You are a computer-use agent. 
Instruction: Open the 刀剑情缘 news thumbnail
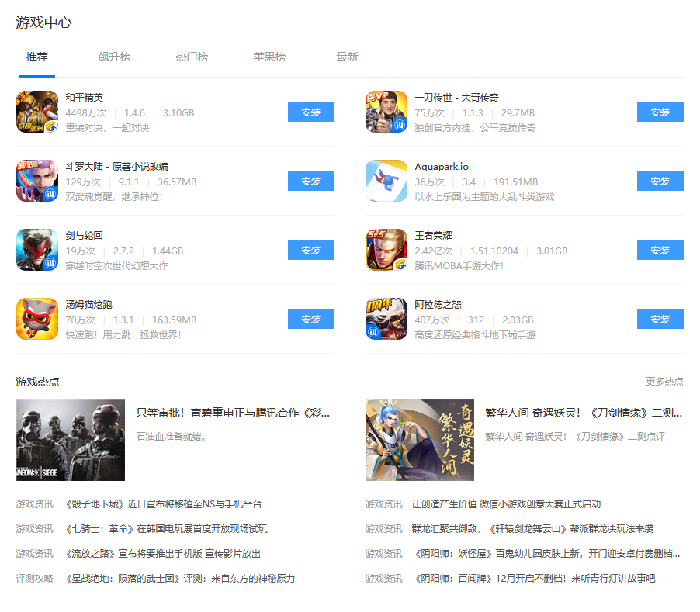click(420, 440)
